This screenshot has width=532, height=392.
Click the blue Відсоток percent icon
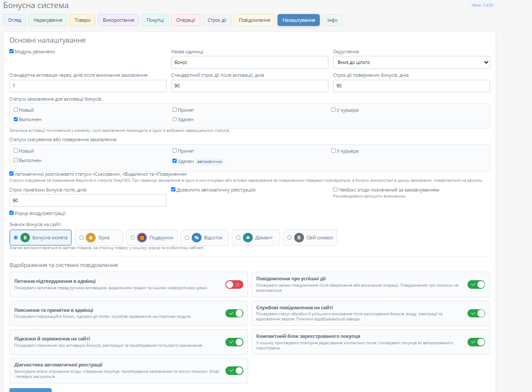[196, 238]
